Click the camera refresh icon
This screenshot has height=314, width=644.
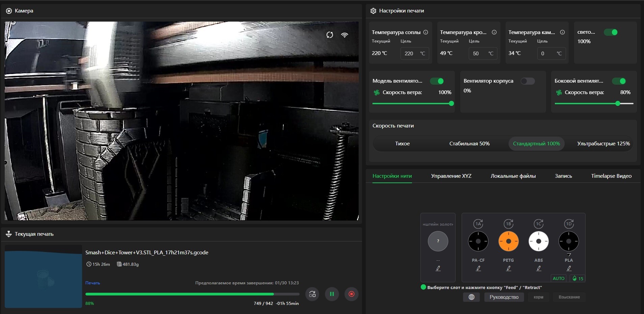click(330, 35)
